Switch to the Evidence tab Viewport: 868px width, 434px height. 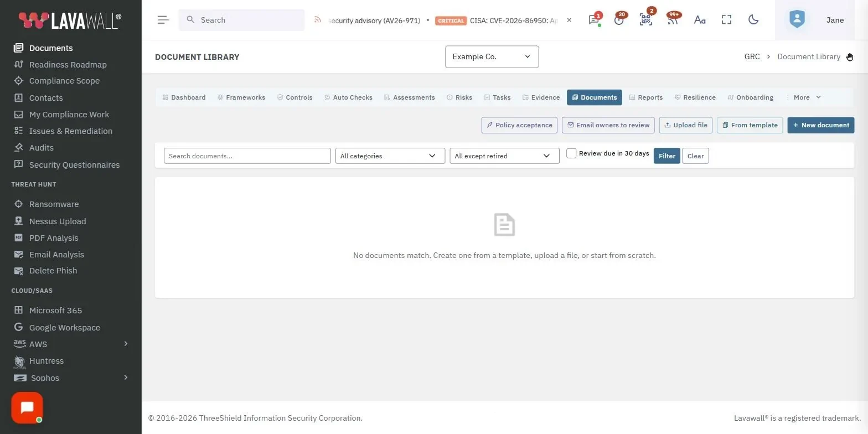541,97
